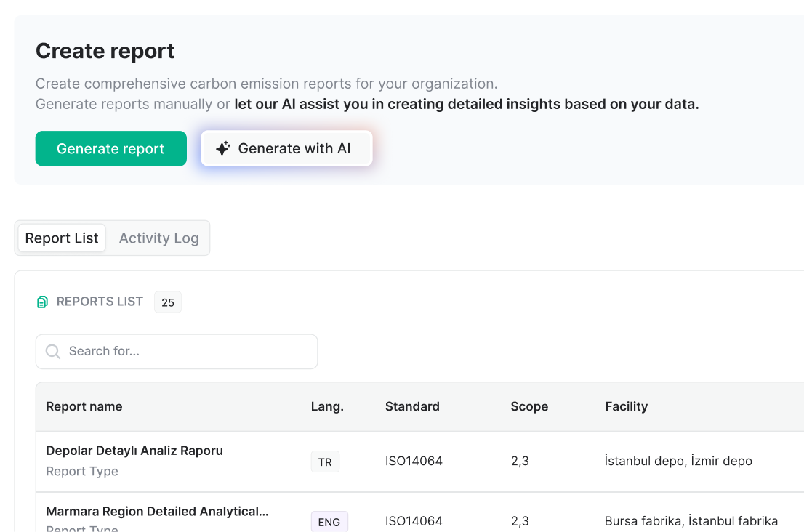Open Depolar Detaylı Analiz Raporu report
Viewport: 804px width, 532px height.
134,451
